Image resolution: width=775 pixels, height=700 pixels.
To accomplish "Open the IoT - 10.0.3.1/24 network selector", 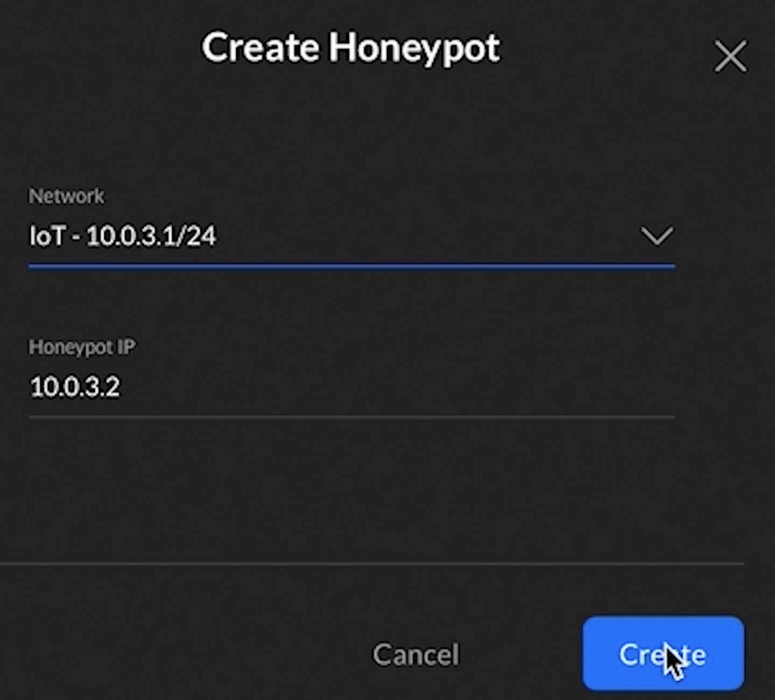I will [351, 236].
